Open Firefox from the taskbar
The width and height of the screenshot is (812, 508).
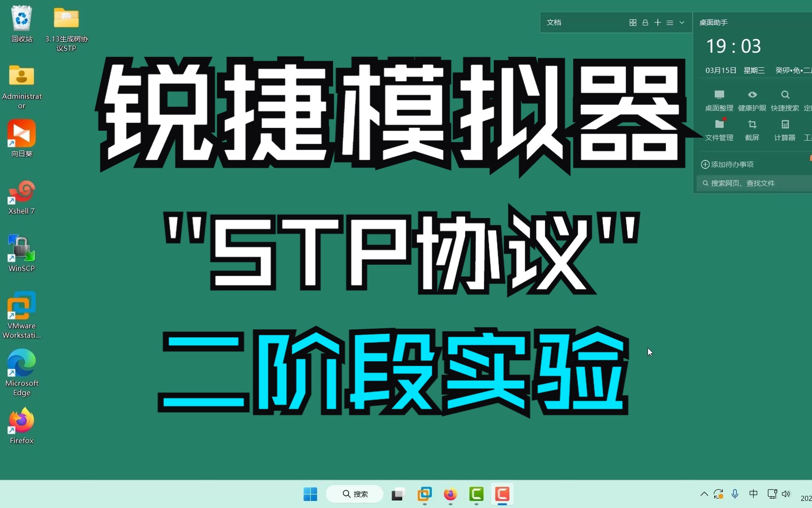click(x=450, y=494)
